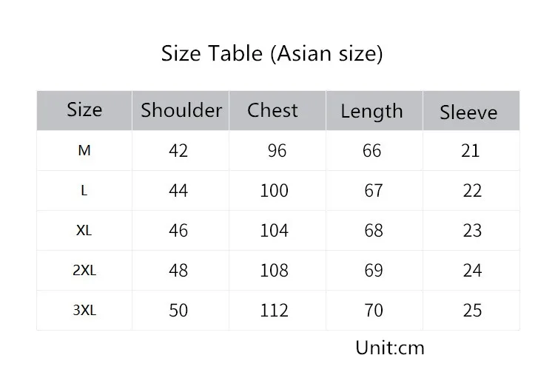Select the 3XL size row label
This screenshot has height=392, width=555.
coord(84,311)
